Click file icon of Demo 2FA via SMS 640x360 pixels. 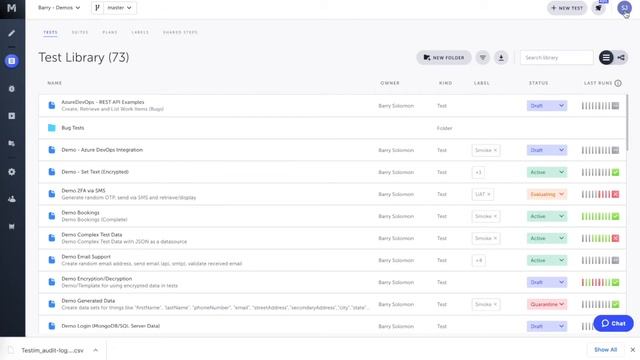[x=51, y=194]
